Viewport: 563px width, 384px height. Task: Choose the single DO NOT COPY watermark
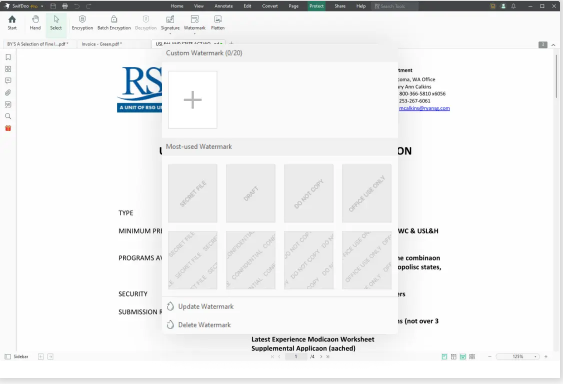[x=309, y=193]
